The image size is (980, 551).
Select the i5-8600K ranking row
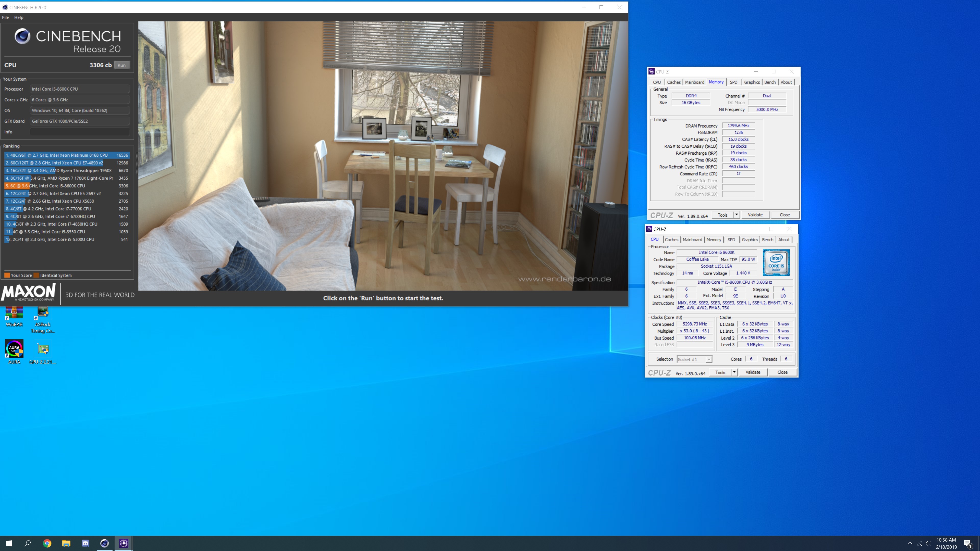pos(67,186)
